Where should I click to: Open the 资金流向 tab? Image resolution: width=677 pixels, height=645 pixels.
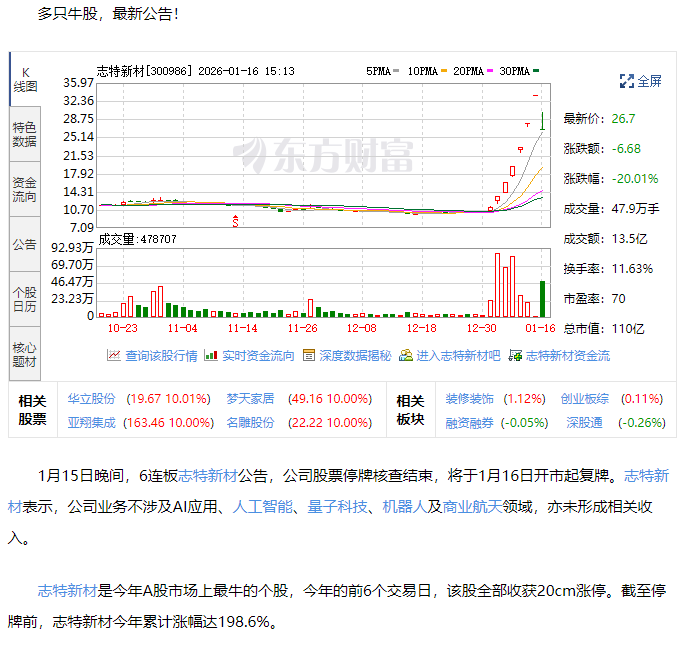coord(25,190)
